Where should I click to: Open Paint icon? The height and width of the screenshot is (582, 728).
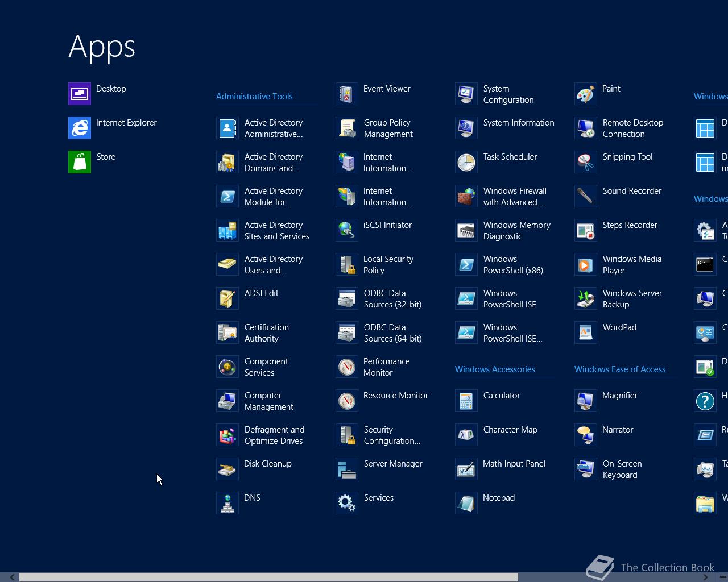pyautogui.click(x=586, y=94)
